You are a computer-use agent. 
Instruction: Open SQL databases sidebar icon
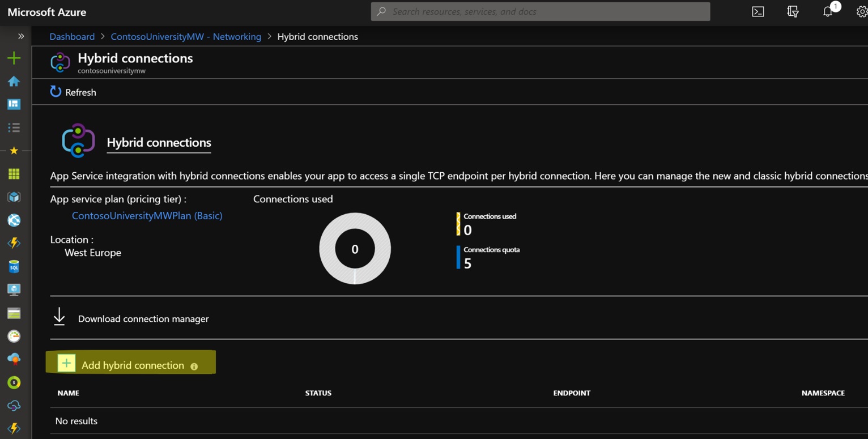coord(14,266)
